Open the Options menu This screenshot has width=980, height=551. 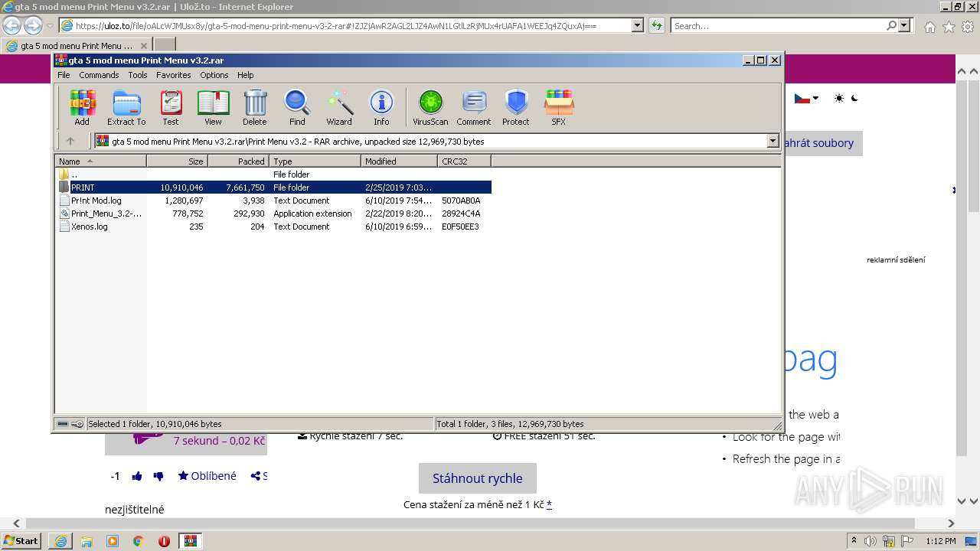[x=214, y=75]
